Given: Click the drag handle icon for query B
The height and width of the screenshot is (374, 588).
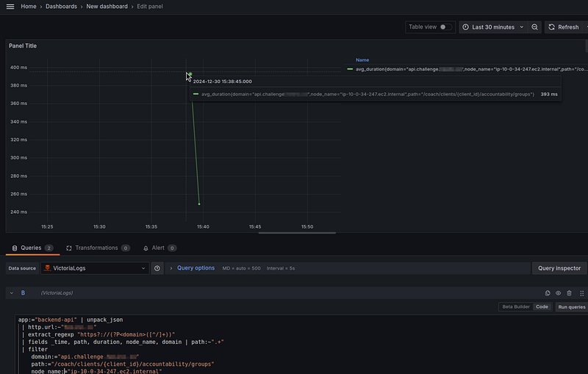Looking at the screenshot, I should [581, 293].
